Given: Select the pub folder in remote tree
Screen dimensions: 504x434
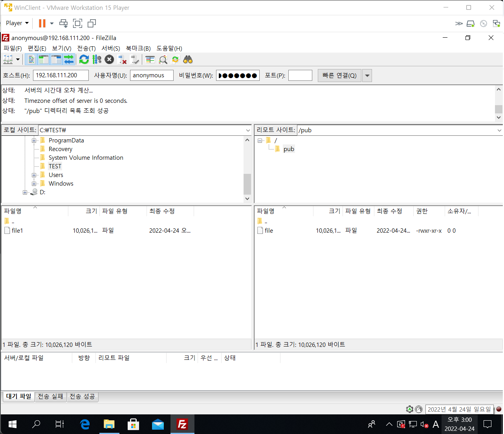Looking at the screenshot, I should pyautogui.click(x=289, y=149).
